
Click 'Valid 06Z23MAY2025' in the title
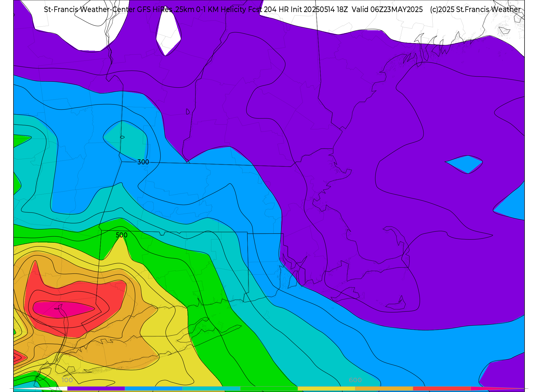tap(387, 10)
